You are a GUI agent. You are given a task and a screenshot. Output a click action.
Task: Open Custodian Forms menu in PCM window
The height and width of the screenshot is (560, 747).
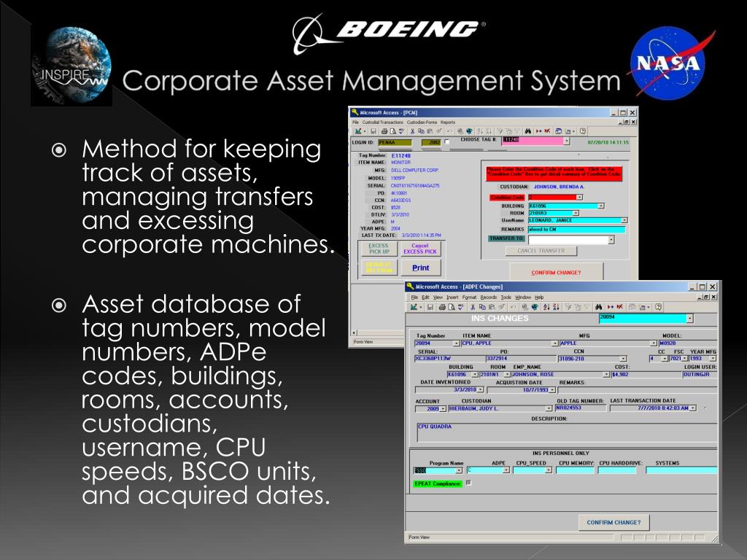[x=422, y=122]
